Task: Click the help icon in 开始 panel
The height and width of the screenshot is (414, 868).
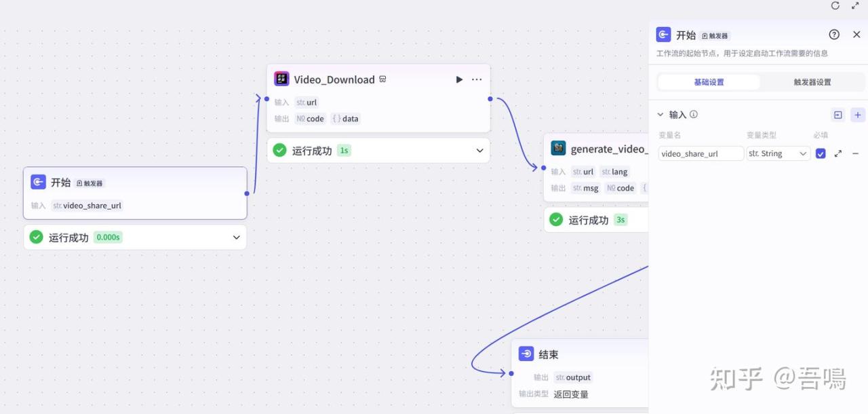Action: tap(834, 35)
